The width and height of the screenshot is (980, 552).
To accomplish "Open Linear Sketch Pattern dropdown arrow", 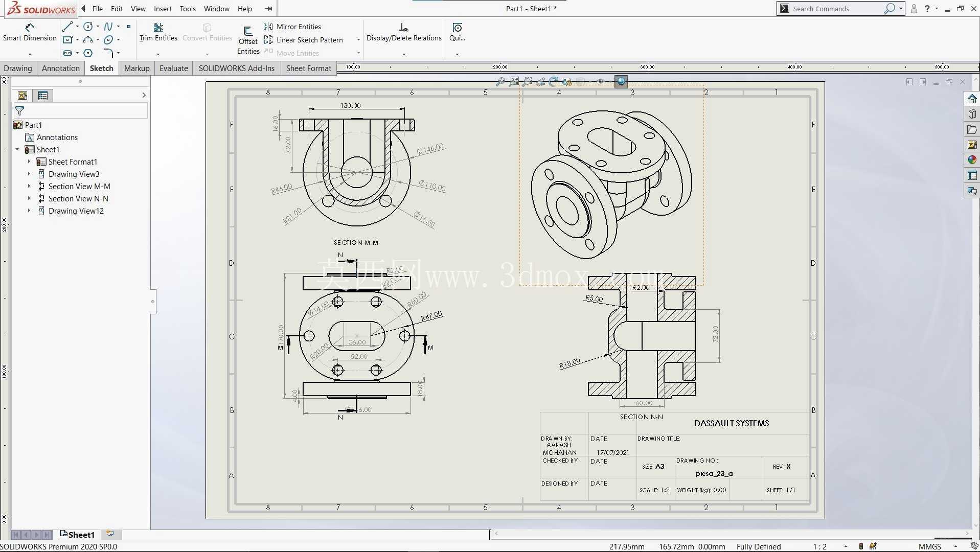I will [x=358, y=40].
